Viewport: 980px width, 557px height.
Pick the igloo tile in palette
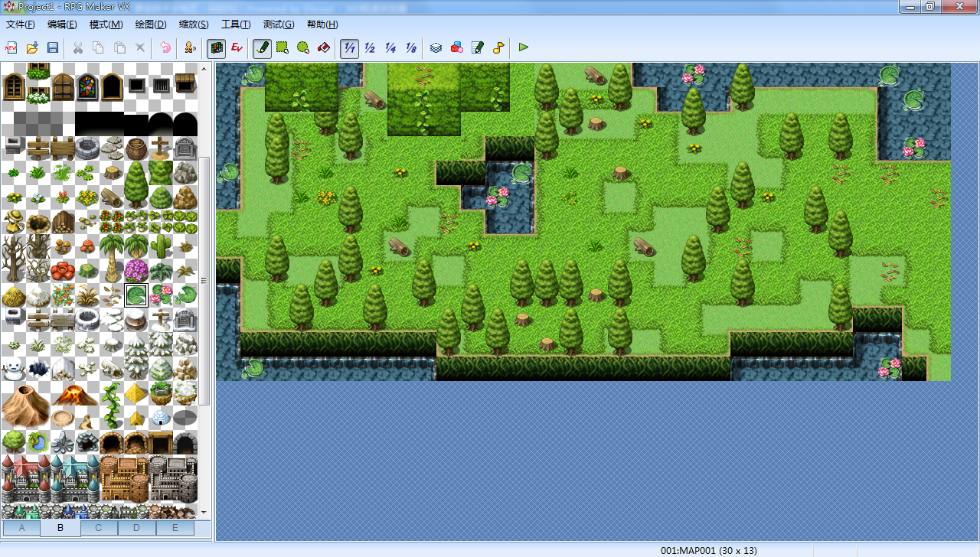coord(161,418)
